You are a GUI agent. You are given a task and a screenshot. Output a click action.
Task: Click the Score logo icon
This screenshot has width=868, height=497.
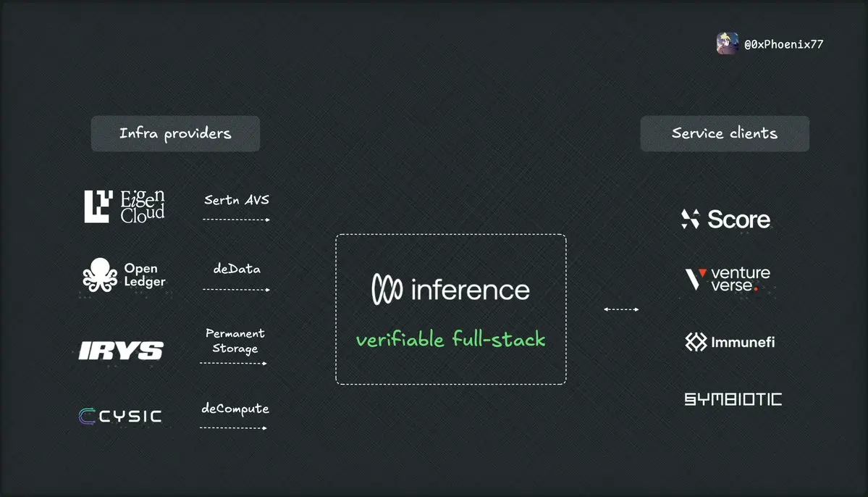691,219
